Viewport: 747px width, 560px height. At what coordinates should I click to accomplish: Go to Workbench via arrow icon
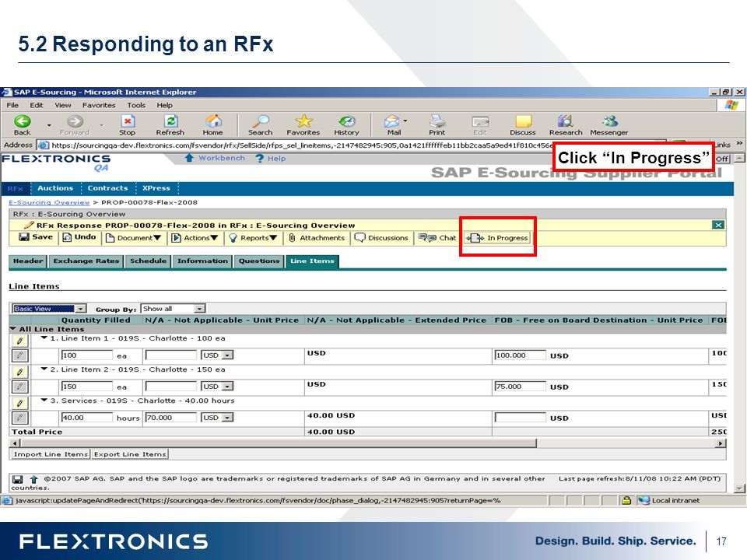(215, 158)
